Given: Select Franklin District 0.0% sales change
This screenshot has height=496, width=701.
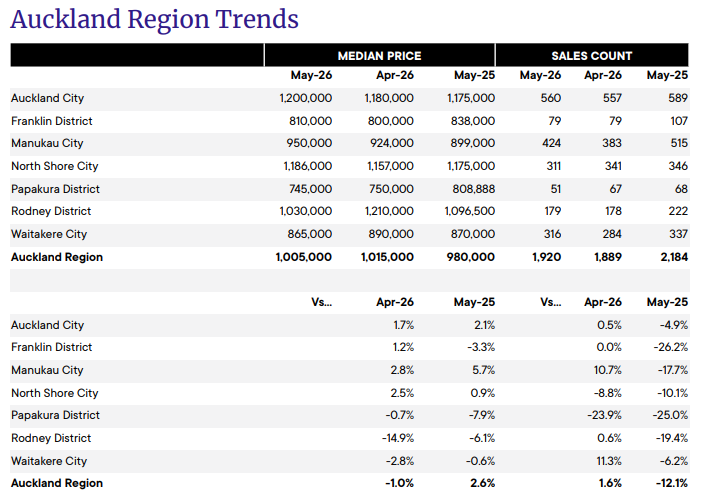Looking at the screenshot, I should [x=609, y=347].
